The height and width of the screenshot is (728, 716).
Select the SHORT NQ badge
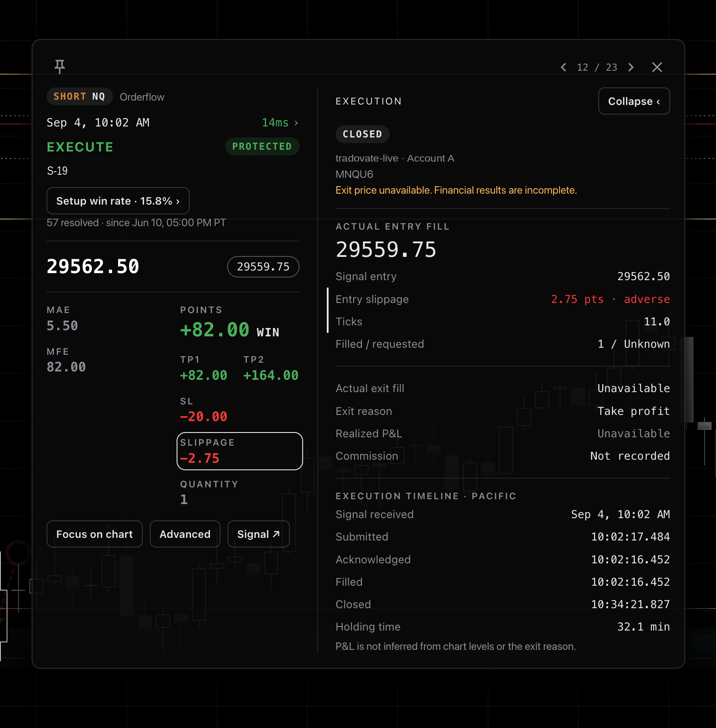coord(80,97)
